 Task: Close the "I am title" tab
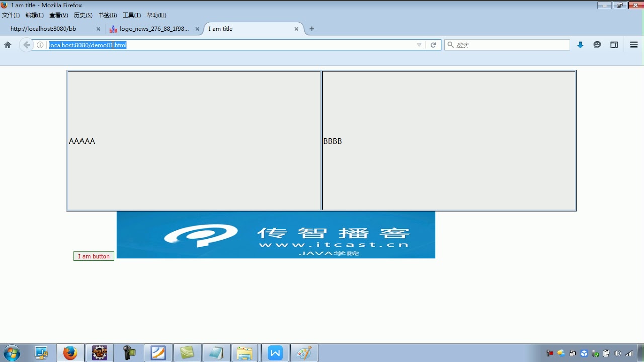pyautogui.click(x=296, y=29)
